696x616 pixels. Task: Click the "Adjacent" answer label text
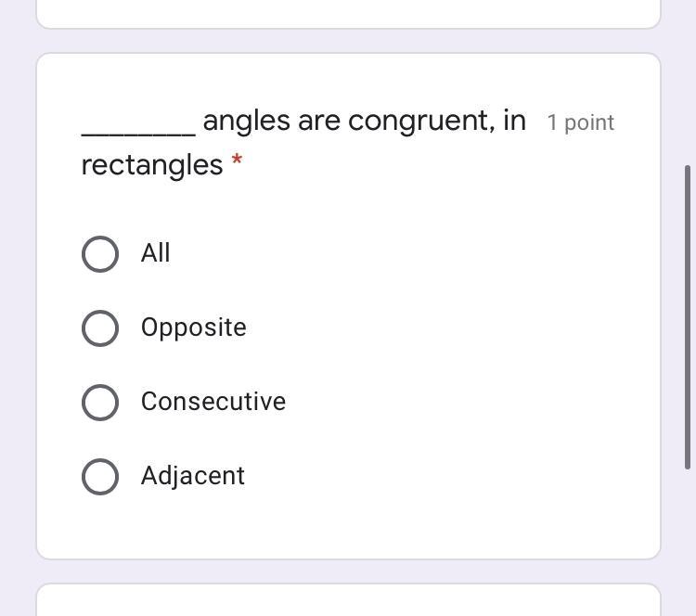pos(193,476)
